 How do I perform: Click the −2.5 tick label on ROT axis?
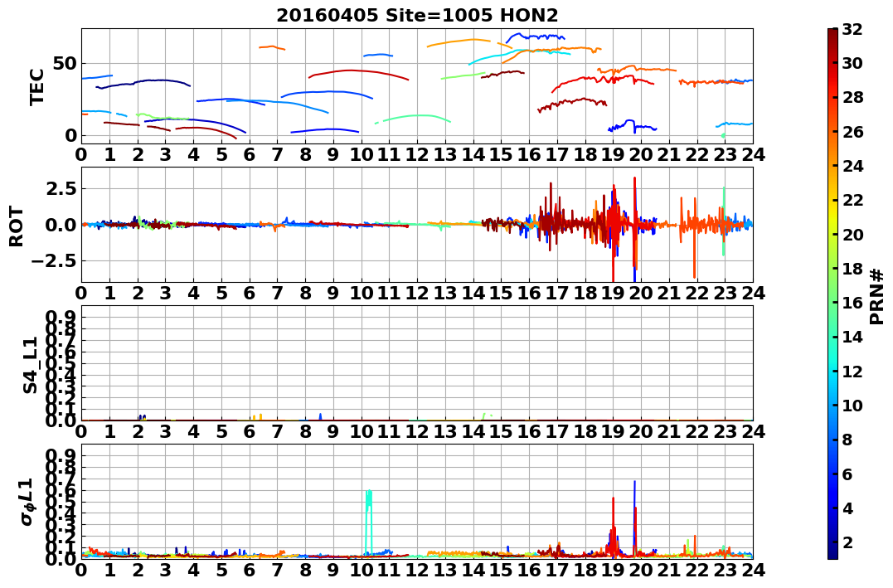[x=56, y=261]
